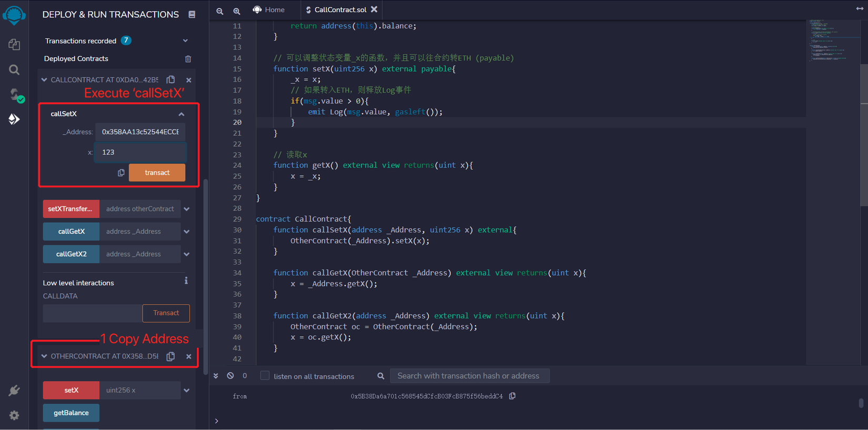Copy the OTHERCONTRACT address icon
The image size is (868, 430).
tap(170, 356)
